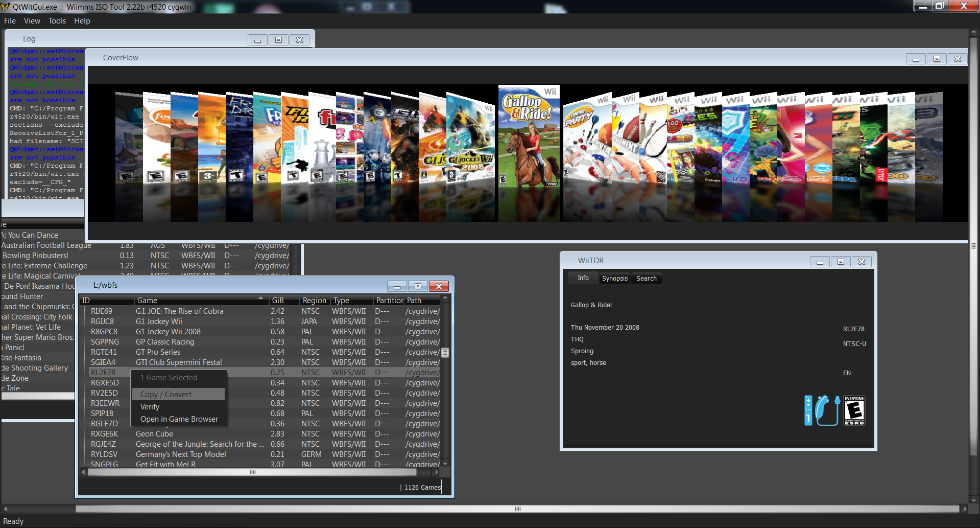The width and height of the screenshot is (980, 528).
Task: Select the Gallop & Ride! center cover
Action: click(529, 136)
